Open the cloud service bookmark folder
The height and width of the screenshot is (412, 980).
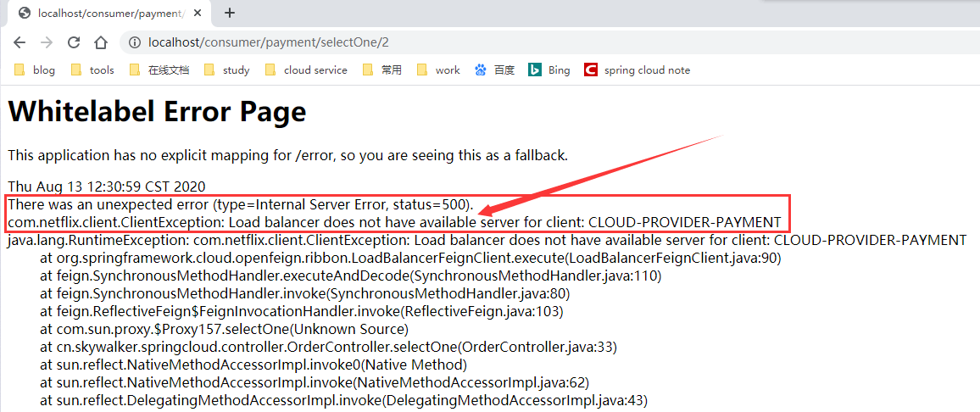(306, 70)
